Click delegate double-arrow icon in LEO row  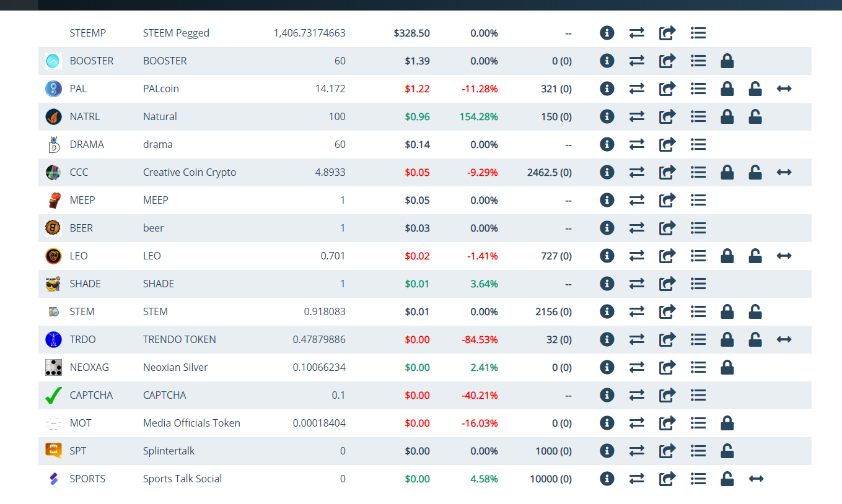784,256
